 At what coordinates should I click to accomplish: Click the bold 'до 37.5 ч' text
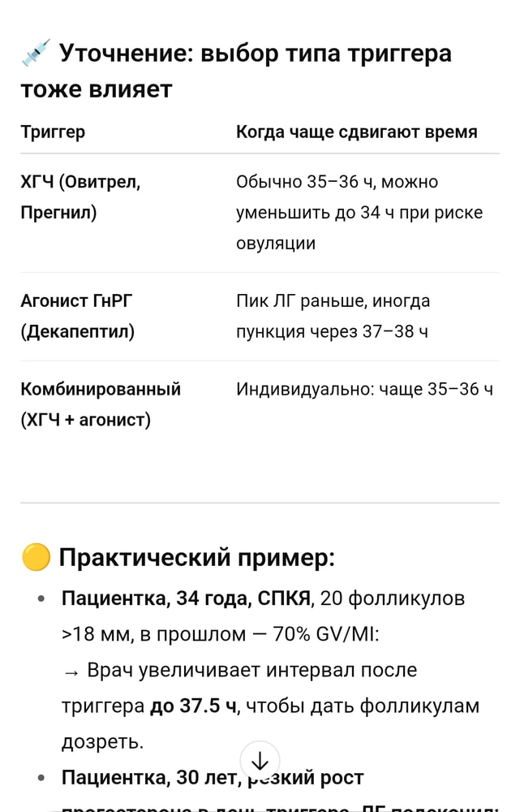194,706
